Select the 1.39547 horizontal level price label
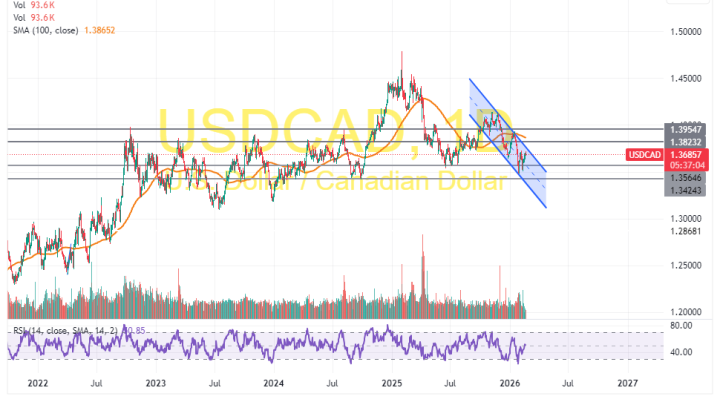Screen dimensions: 720x399 tap(686, 129)
